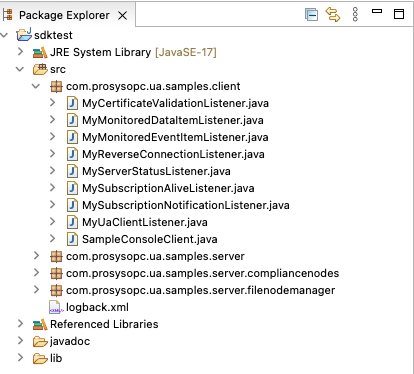Minimize the Package Explorer view
The width and height of the screenshot is (414, 374).
377,11
